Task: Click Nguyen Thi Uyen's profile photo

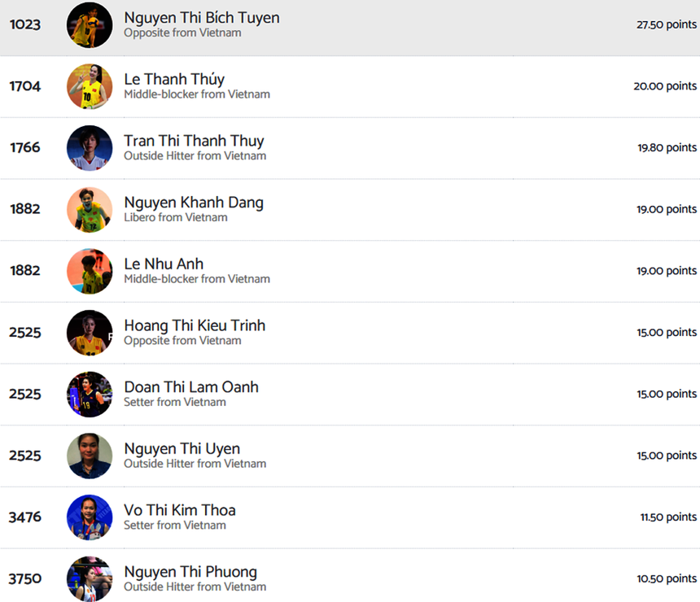Action: (90, 456)
